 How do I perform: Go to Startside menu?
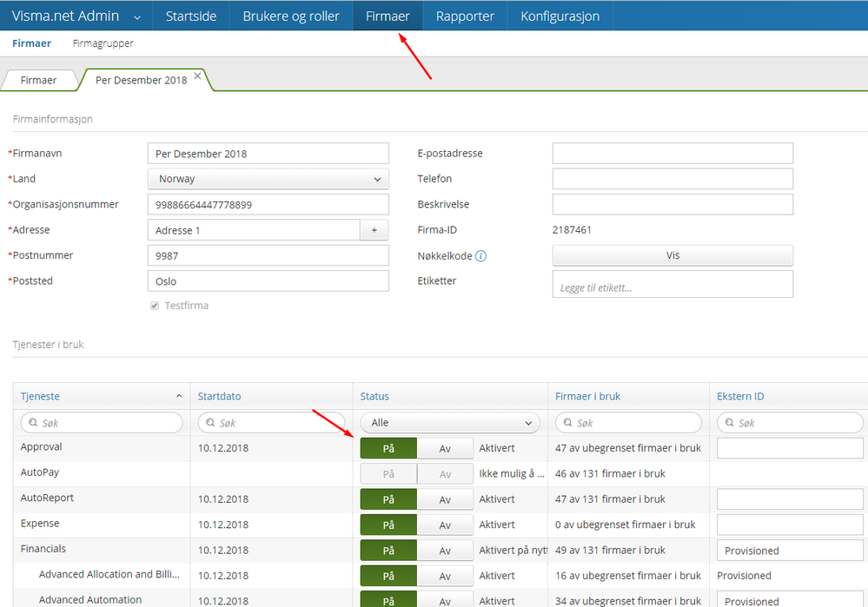point(191,16)
